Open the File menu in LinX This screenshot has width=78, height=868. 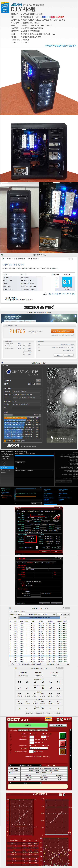(11, 611)
